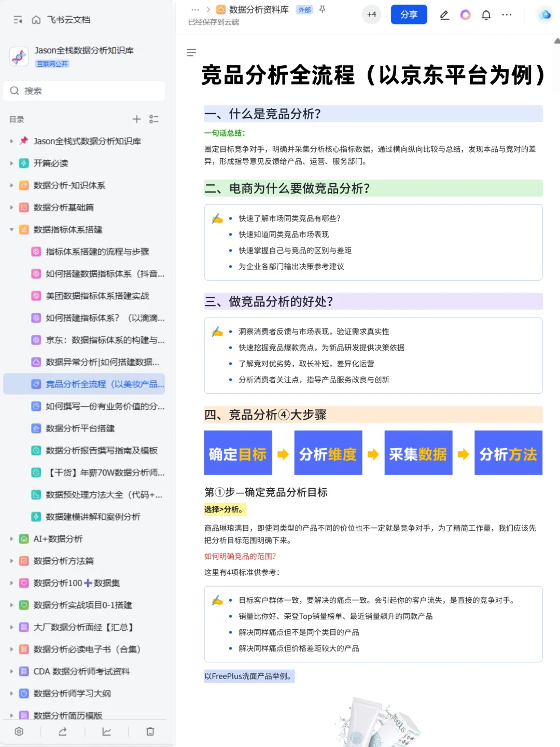Expand the CDA 数据分析师考试资料 node
560x747 pixels.
11,671
